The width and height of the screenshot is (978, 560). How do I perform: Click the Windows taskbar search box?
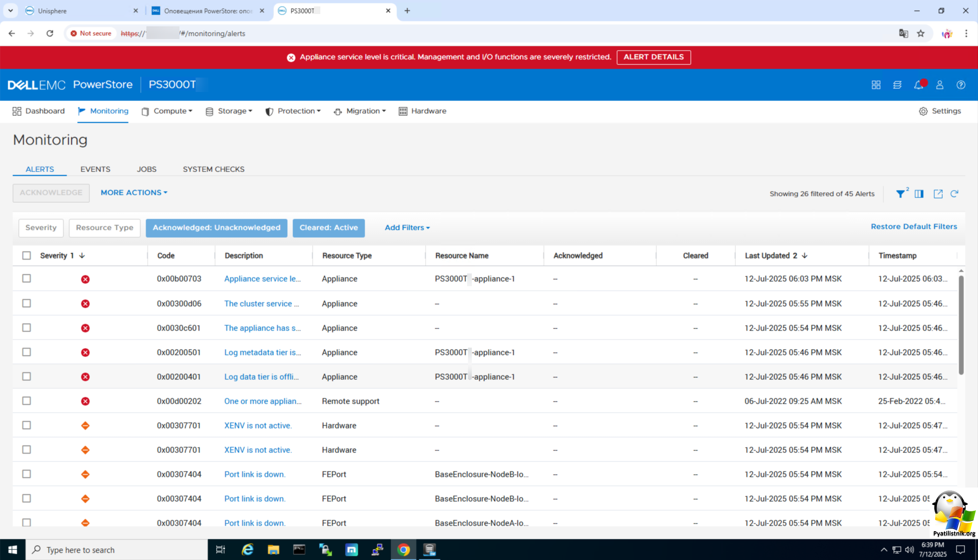point(117,550)
